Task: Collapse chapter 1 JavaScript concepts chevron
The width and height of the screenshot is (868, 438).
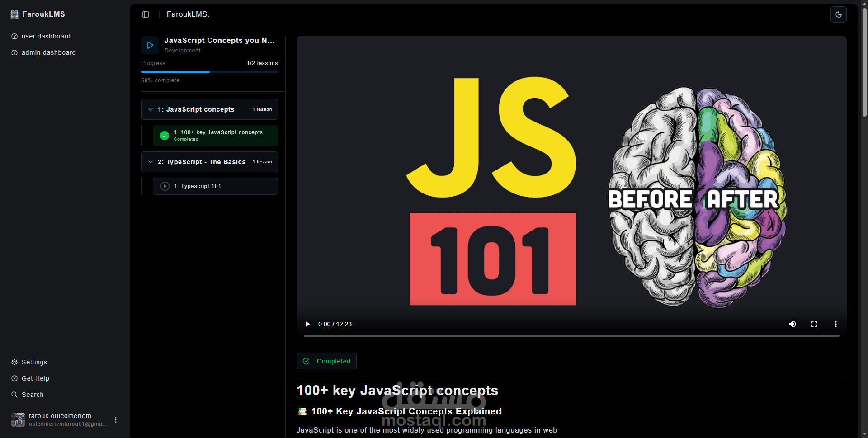Action: point(151,109)
